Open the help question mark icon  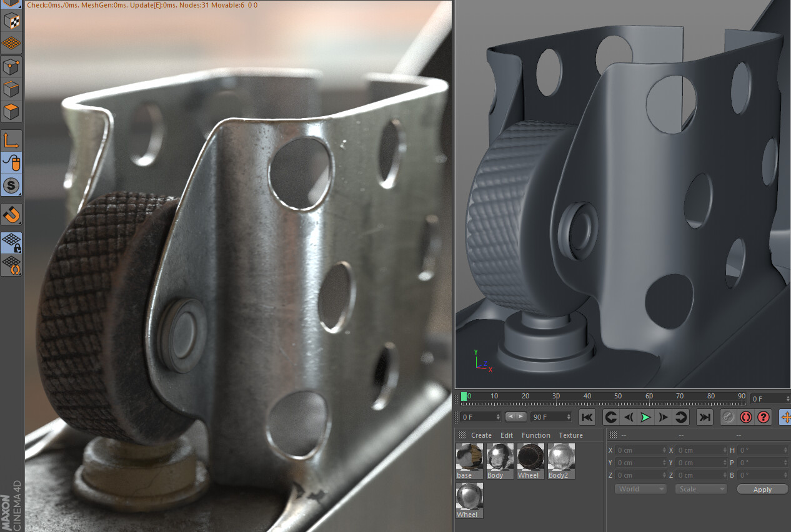pos(764,417)
